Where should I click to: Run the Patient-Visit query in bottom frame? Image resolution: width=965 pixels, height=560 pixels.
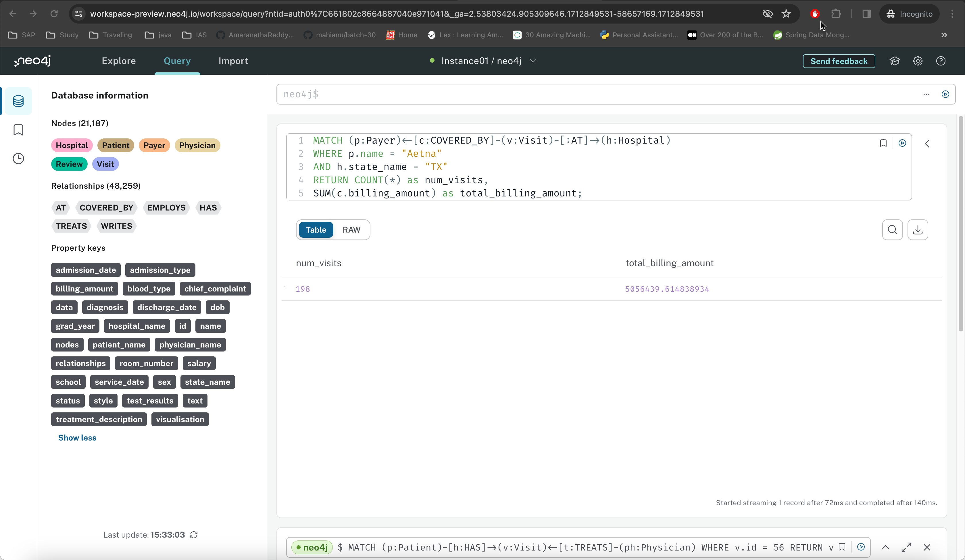point(861,547)
